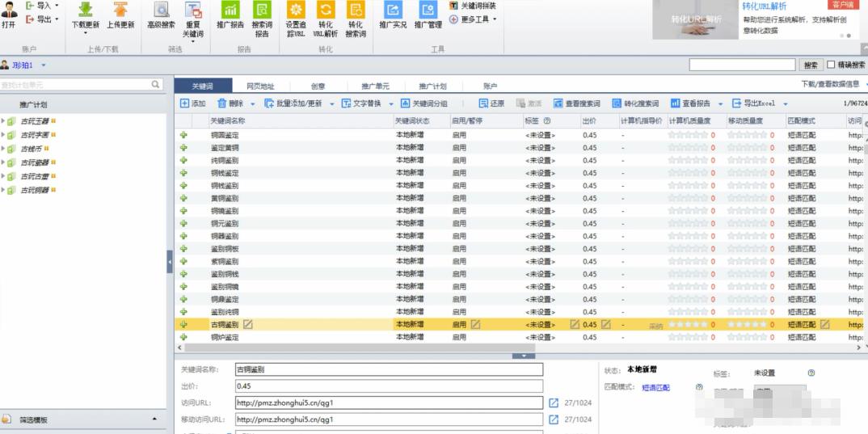Open 高级搜索 advanced search tool
The height and width of the screenshot is (434, 868).
click(x=161, y=11)
